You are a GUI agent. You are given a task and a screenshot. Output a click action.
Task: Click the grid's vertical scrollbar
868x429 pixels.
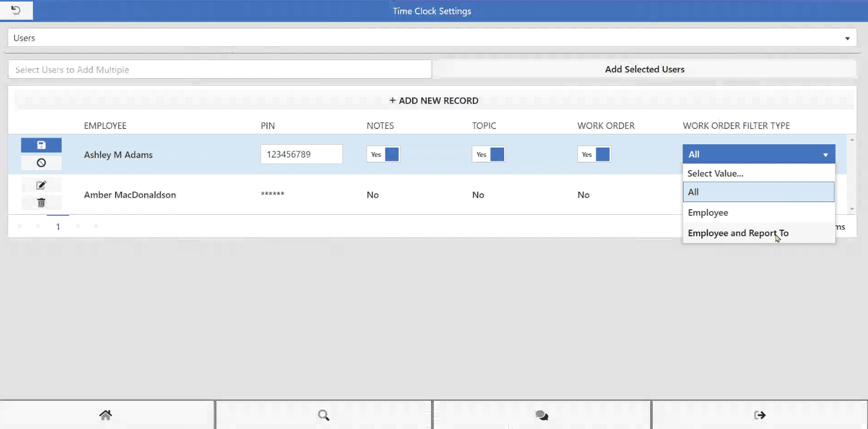(x=852, y=174)
